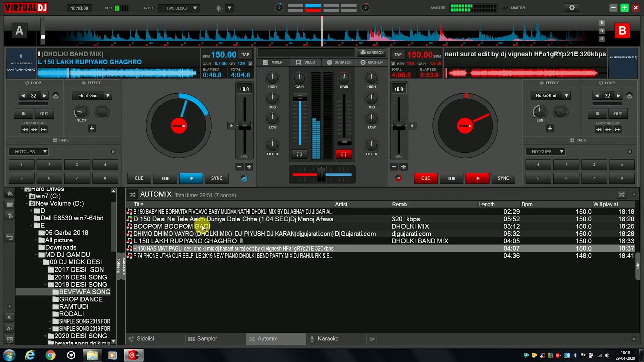Click deck B pitch fader handle
644x362 pixels.
point(398,126)
